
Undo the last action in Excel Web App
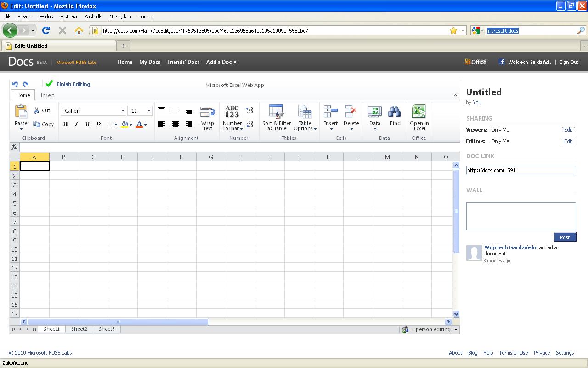[15, 84]
